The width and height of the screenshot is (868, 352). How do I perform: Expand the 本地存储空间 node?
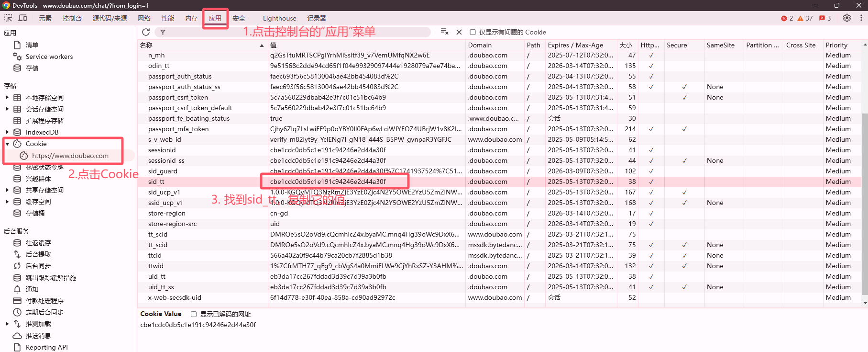pyautogui.click(x=7, y=98)
